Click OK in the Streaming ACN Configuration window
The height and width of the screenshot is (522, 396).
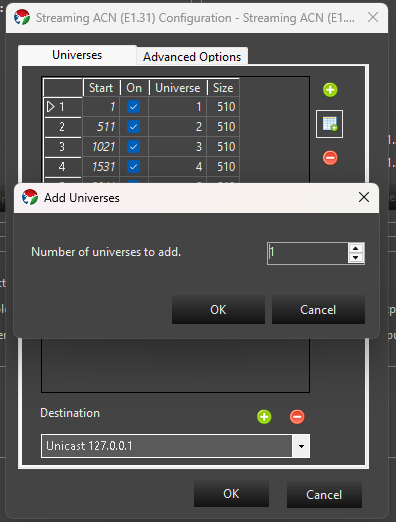[231, 494]
